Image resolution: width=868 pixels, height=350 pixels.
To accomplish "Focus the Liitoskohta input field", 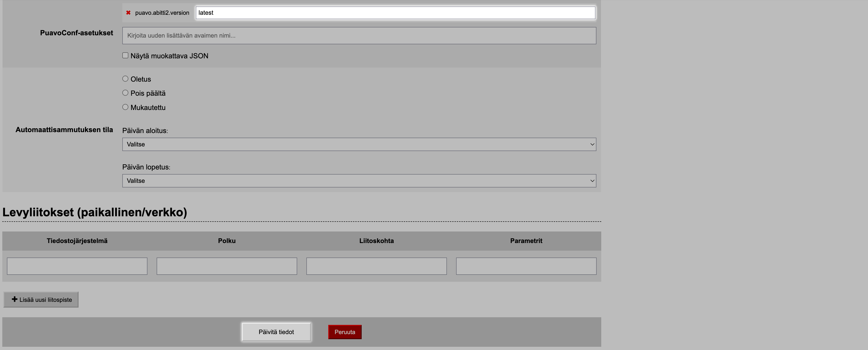I will point(376,266).
